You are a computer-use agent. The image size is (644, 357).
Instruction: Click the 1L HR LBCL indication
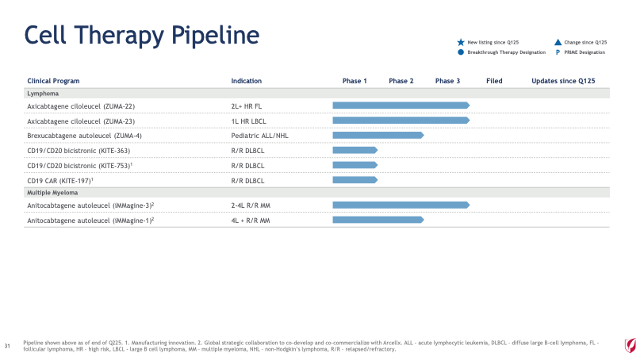[248, 121]
